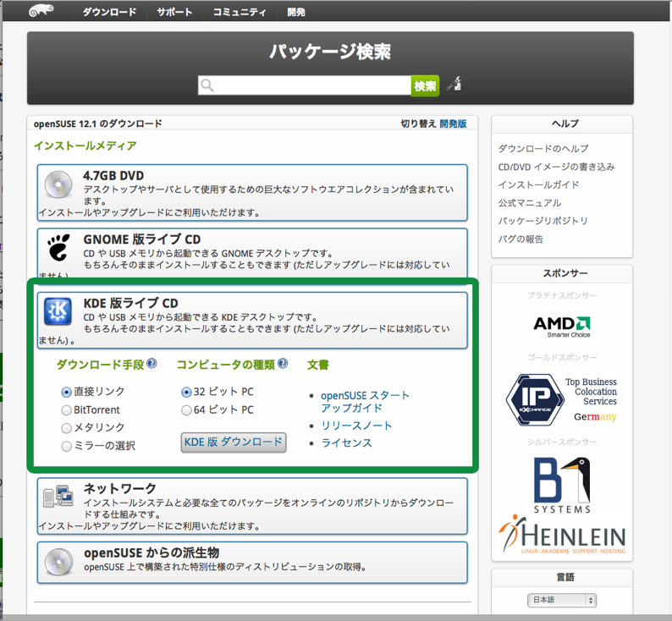Click インストールメディア heading text
672x621 pixels.
click(x=85, y=146)
